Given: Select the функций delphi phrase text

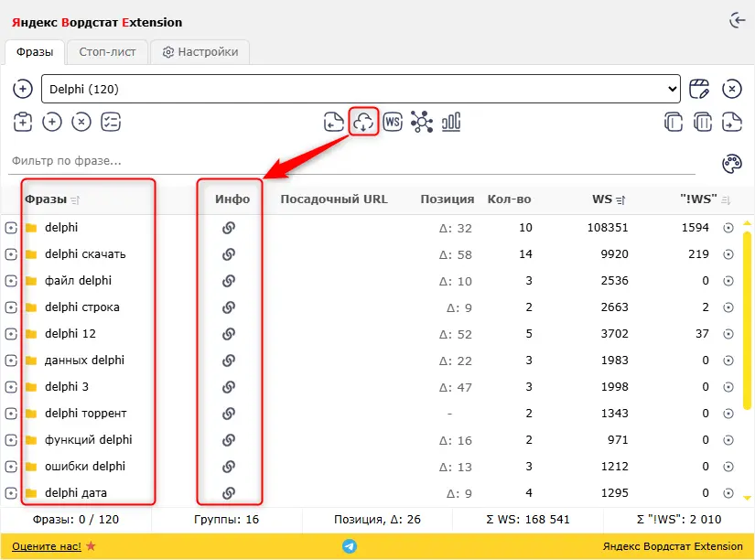Looking at the screenshot, I should tap(88, 439).
